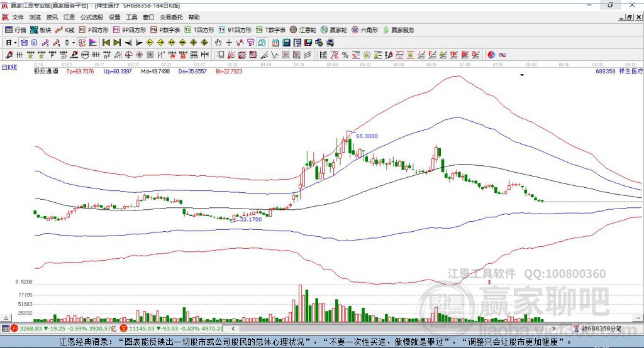Image resolution: width=644 pixels, height=348 pixels.
Task: Click the Md=49.7498 indicator value
Action: [155, 71]
